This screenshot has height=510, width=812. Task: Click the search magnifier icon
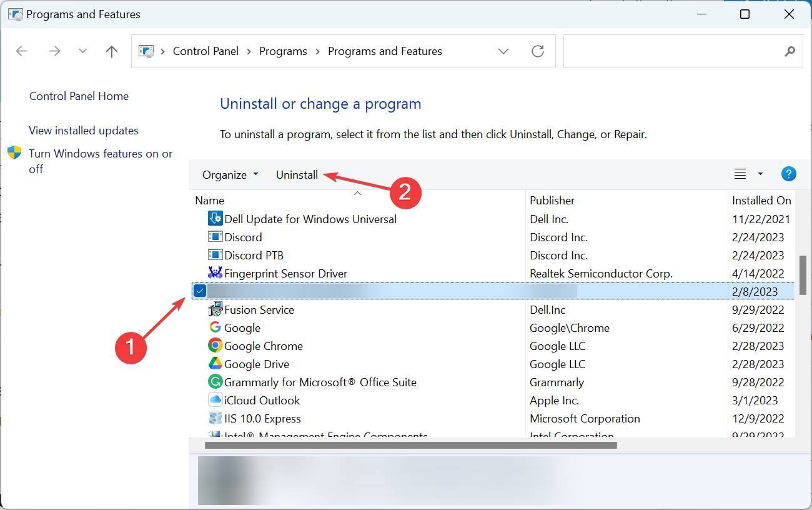(790, 51)
